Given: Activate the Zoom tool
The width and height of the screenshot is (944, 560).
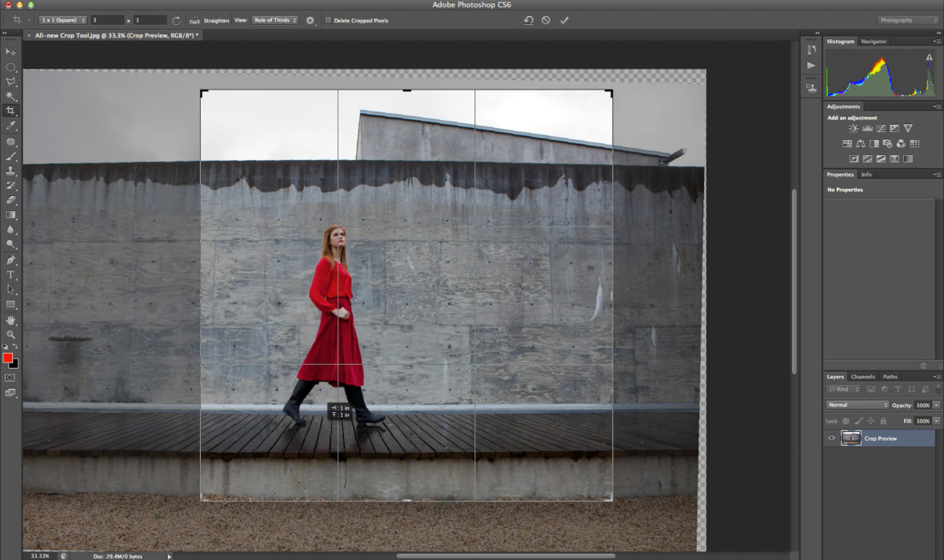Looking at the screenshot, I should pos(10,334).
